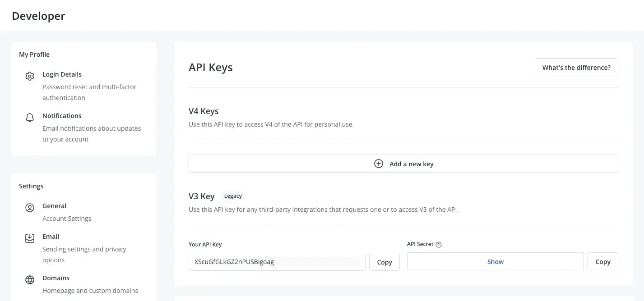Click V4 personal use description text
Viewport: 644px width, 301px height.
(271, 124)
